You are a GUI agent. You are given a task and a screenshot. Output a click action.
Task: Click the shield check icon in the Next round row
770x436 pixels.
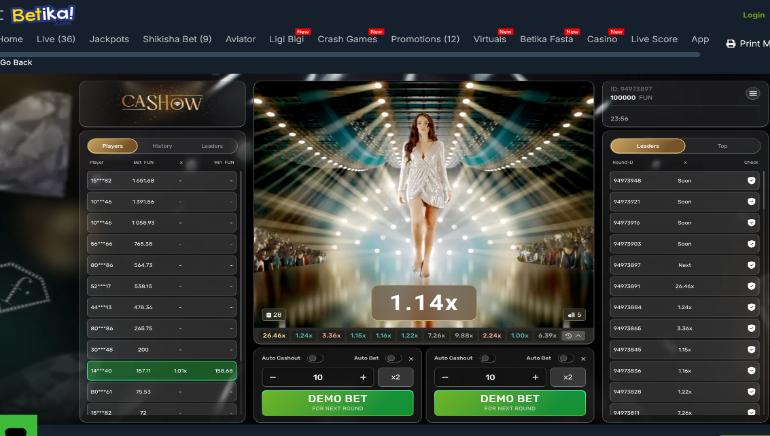click(x=751, y=265)
